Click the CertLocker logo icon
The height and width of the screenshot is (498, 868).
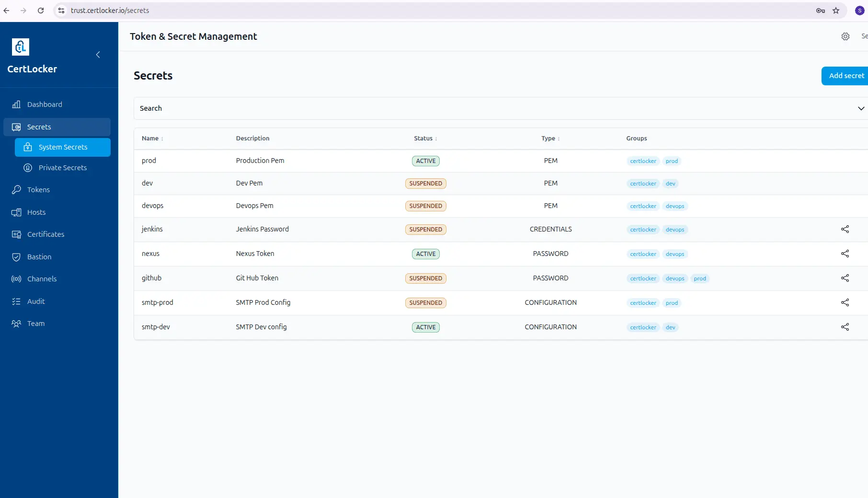click(x=21, y=47)
